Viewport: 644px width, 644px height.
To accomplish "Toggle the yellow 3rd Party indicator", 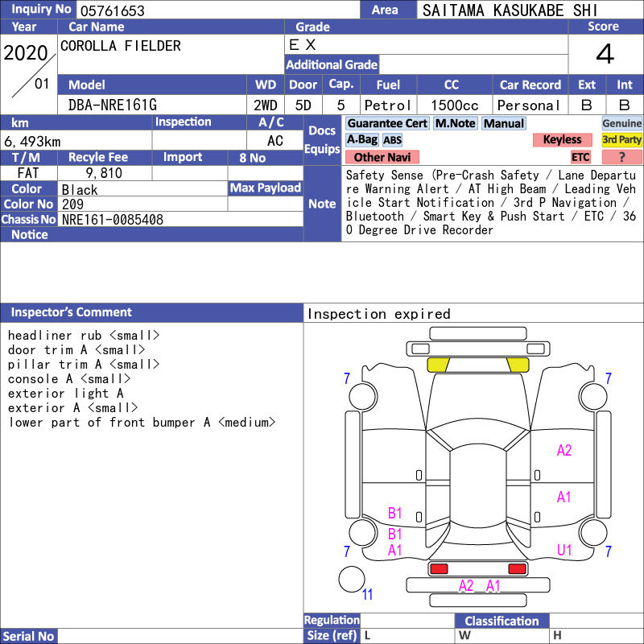I will click(x=621, y=139).
